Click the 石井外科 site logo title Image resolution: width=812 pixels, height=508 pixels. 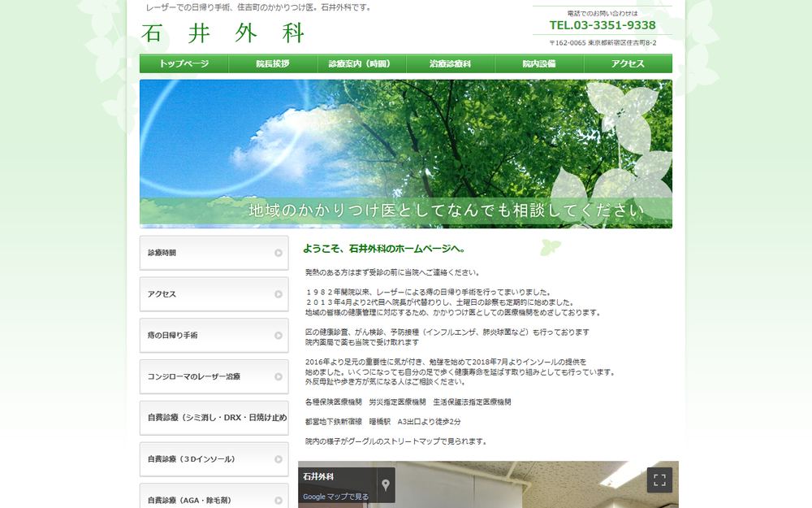222,33
